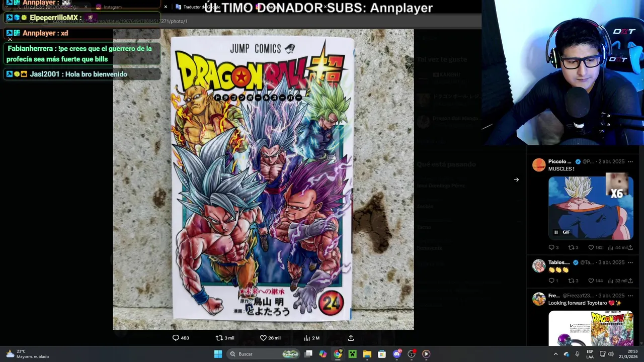Open the '3 abr. 2025' timestamp on Freeza123 tweet

[611, 296]
